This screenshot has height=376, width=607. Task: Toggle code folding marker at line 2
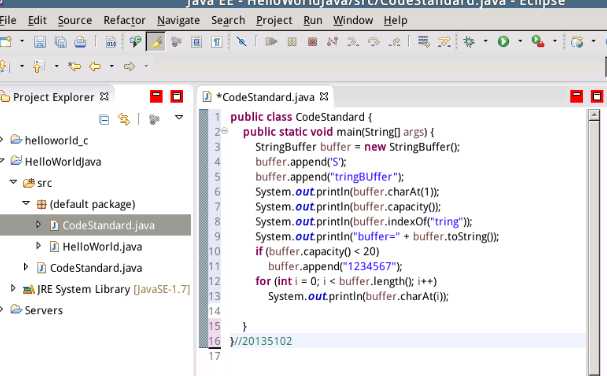point(225,131)
